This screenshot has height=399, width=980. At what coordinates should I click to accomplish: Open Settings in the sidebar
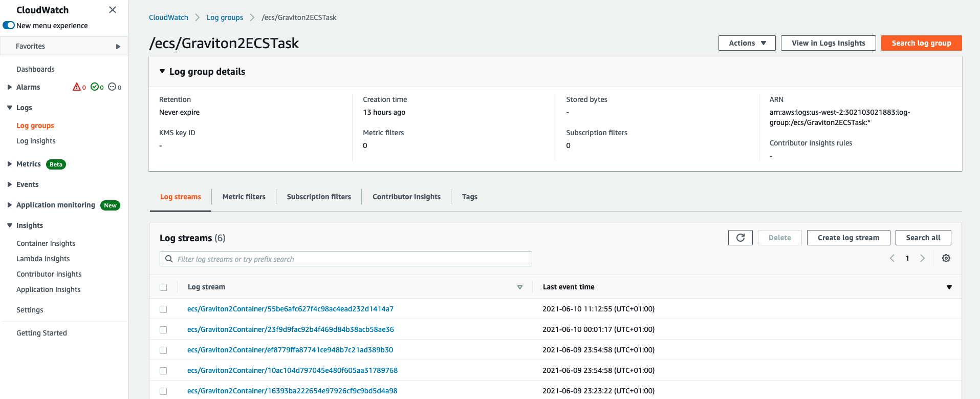point(30,310)
